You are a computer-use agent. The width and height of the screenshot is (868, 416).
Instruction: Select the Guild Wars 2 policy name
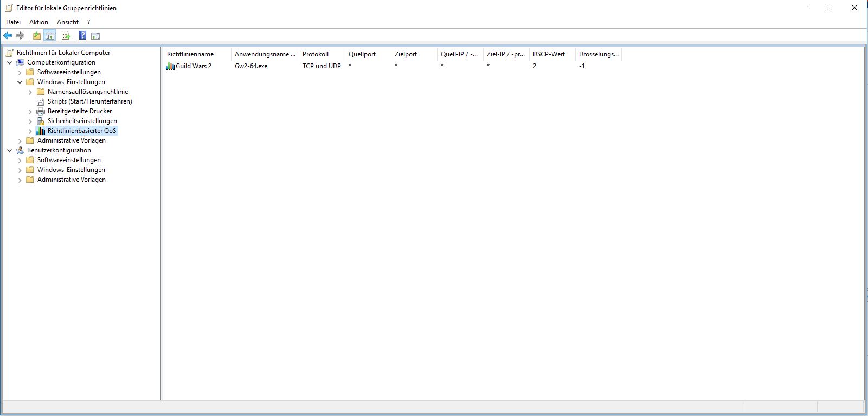coord(194,66)
